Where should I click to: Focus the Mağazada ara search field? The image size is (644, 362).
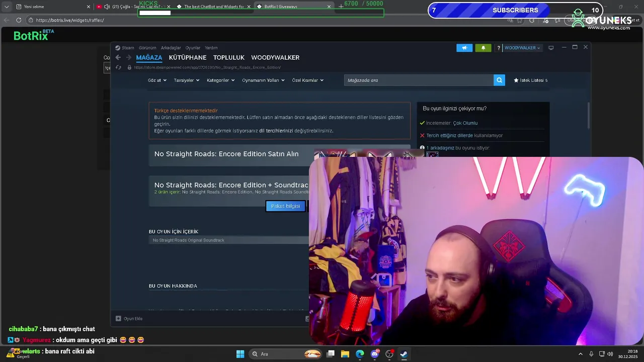point(419,80)
